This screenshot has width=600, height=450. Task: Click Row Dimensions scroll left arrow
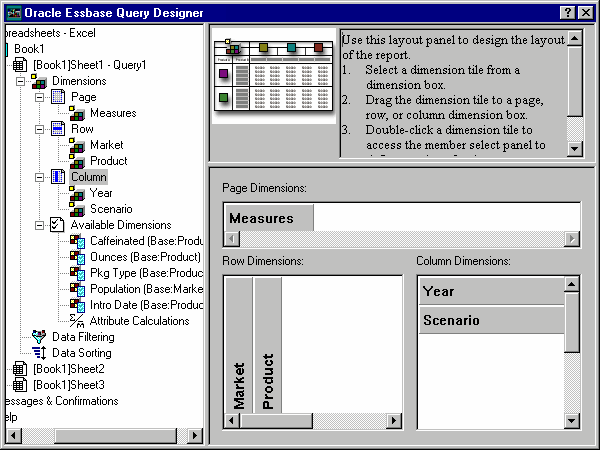(x=232, y=421)
